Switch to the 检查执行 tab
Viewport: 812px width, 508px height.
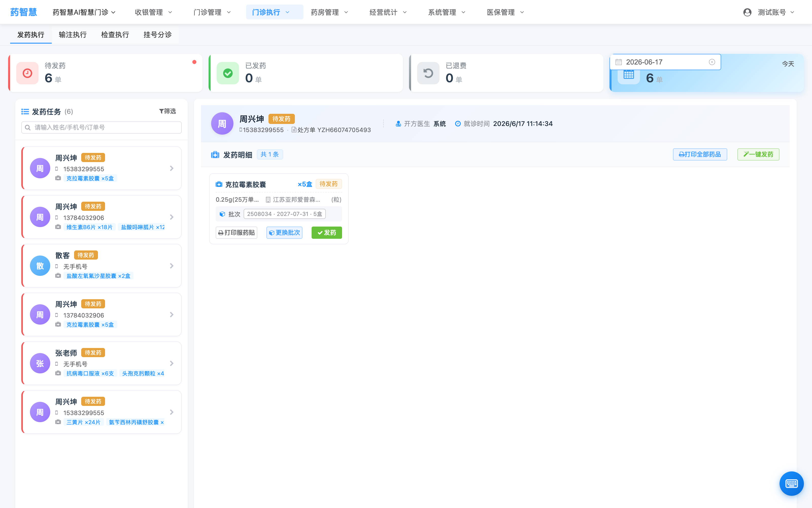click(115, 35)
